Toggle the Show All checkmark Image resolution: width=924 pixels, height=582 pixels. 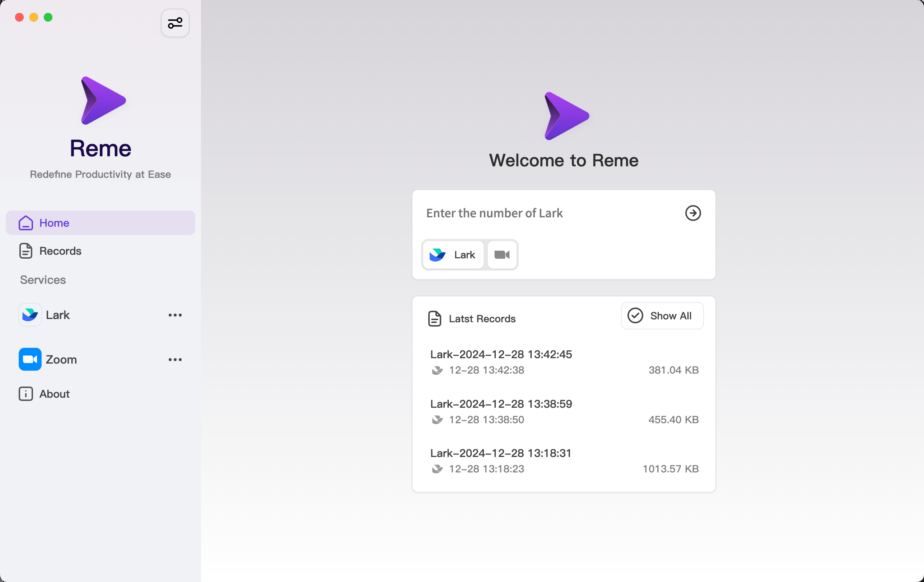(x=635, y=315)
